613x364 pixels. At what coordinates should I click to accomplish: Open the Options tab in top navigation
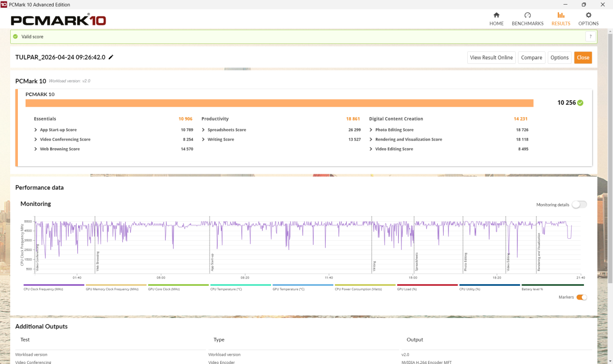(588, 19)
